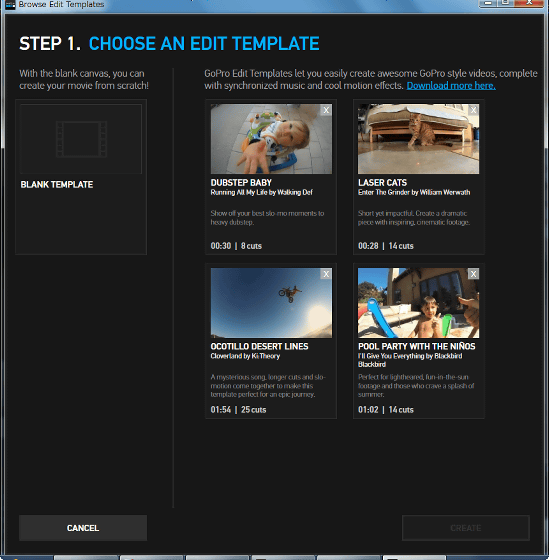Click the POOL PARTY WITH THE NIÑOS title

(417, 346)
